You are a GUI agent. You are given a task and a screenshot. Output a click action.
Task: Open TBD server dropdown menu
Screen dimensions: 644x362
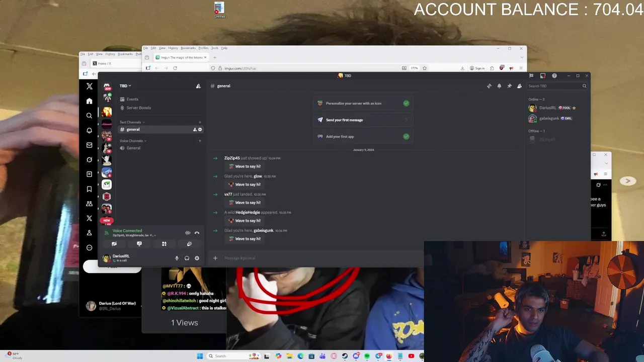125,86
